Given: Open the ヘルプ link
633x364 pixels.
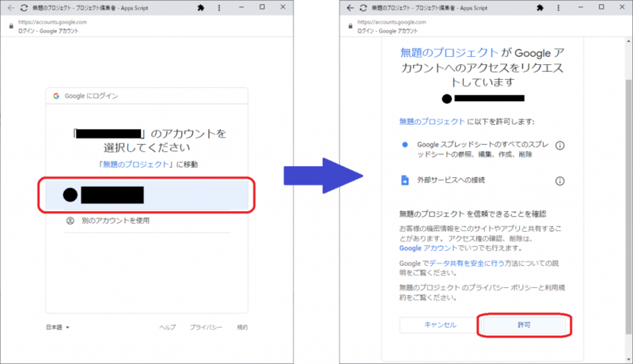Looking at the screenshot, I should point(167,328).
